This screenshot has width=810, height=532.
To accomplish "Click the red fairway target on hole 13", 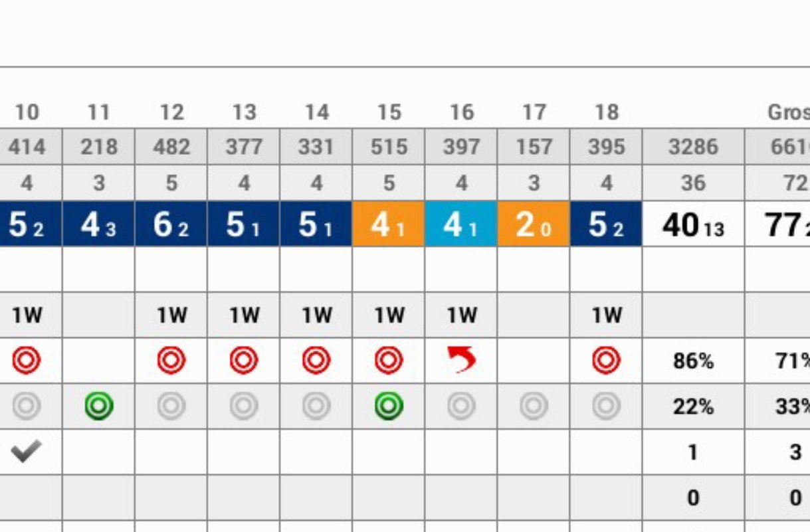I will point(244,361).
